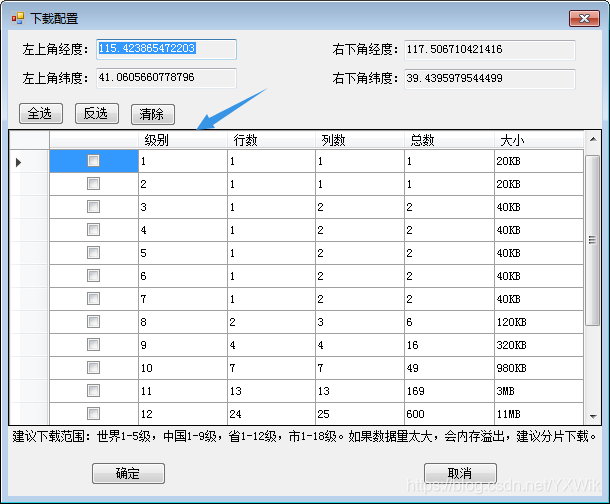
Task: Check the checkbox for level 7
Action: tap(93, 299)
